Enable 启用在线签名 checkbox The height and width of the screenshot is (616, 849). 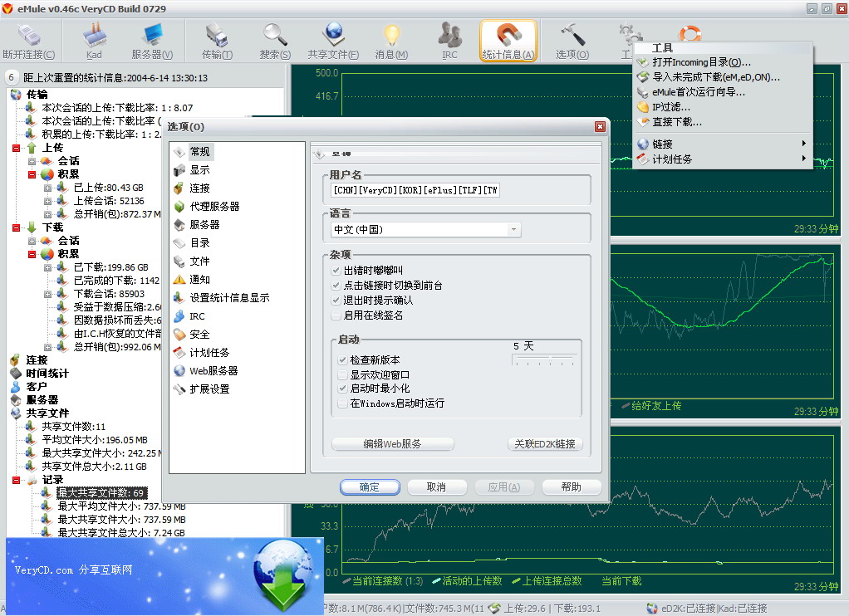pyautogui.click(x=336, y=315)
